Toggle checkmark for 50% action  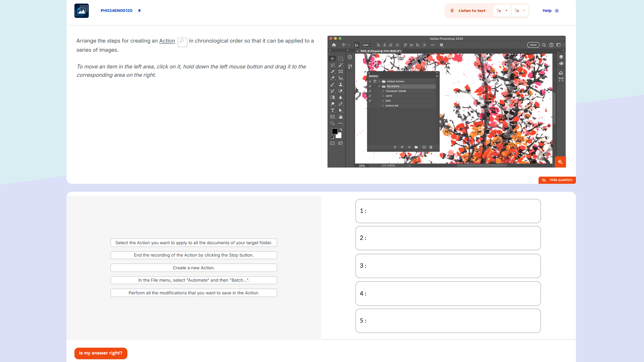(x=370, y=101)
